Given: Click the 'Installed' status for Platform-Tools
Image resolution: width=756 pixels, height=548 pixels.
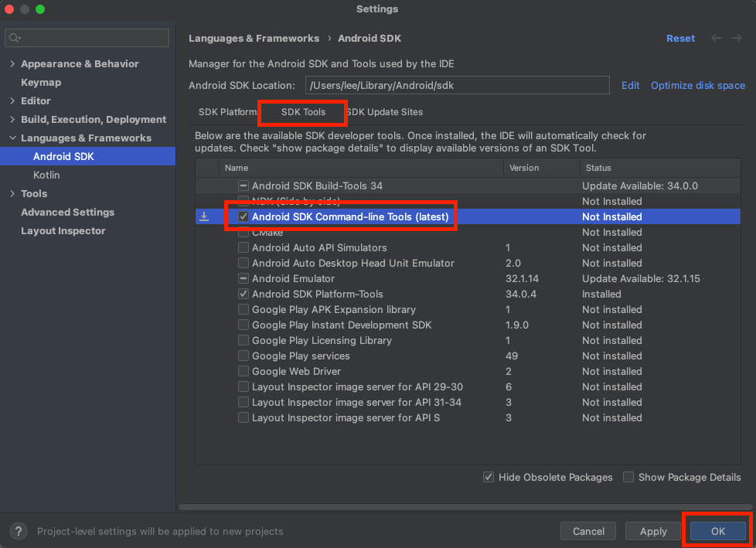Looking at the screenshot, I should 601,294.
